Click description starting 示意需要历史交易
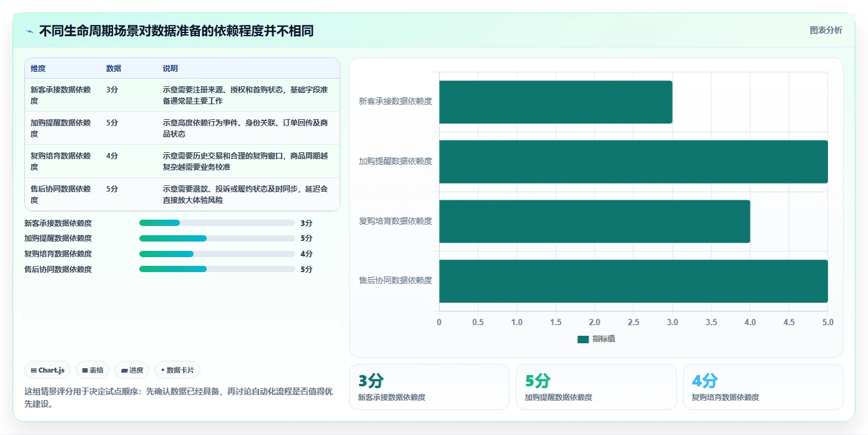 [245, 161]
